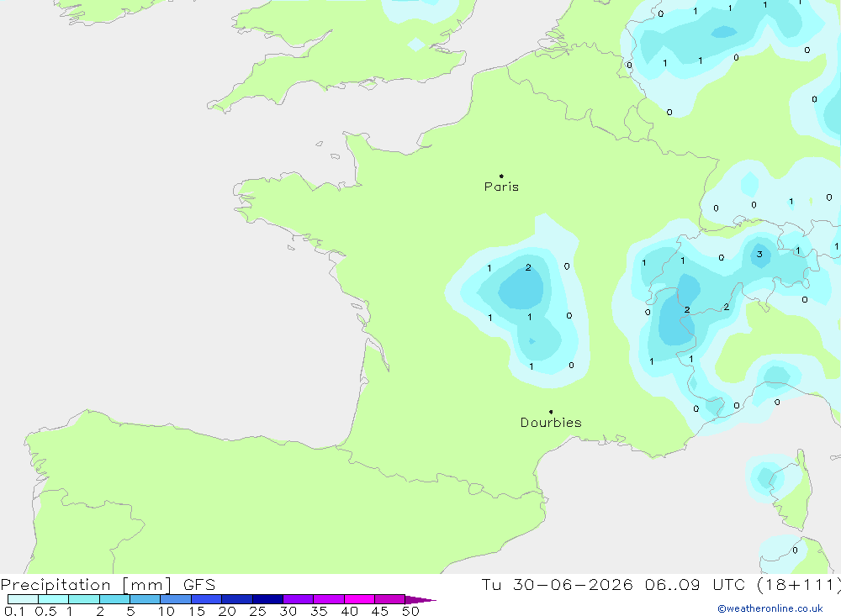The image size is (841, 616).
Task: Pick the 20–25 mm legend swatch
Action: point(236,599)
